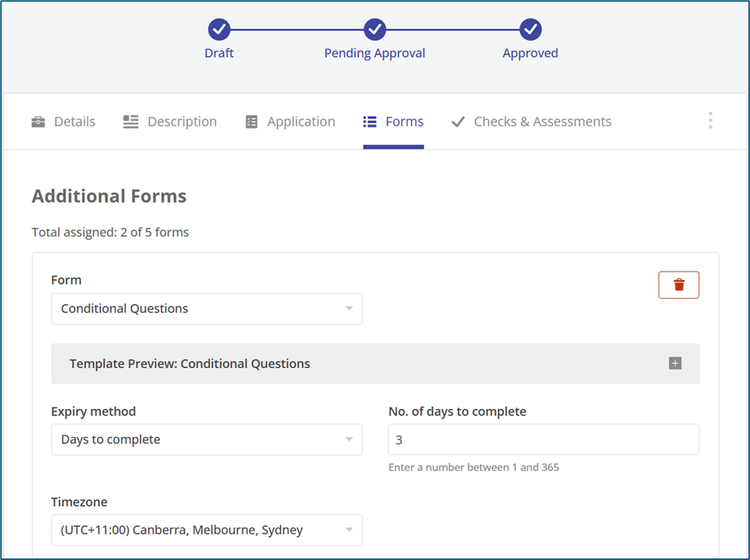Open the Application tab
The height and width of the screenshot is (560, 750).
click(x=300, y=122)
